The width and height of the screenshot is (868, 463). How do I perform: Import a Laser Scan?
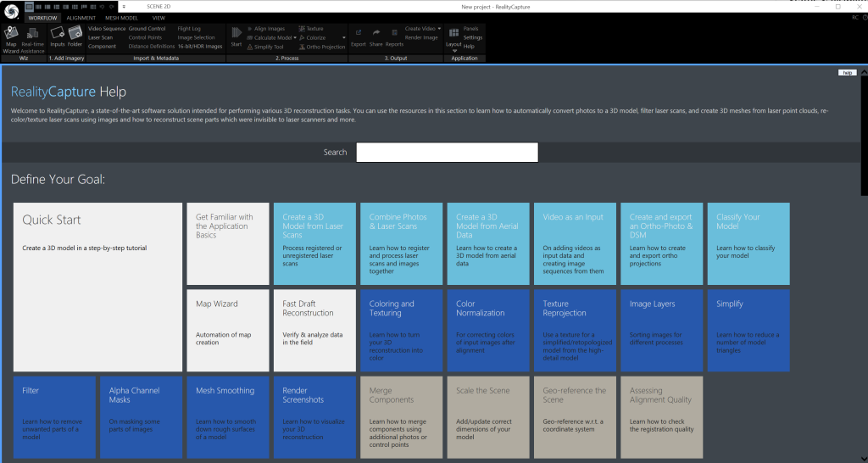[x=100, y=37]
